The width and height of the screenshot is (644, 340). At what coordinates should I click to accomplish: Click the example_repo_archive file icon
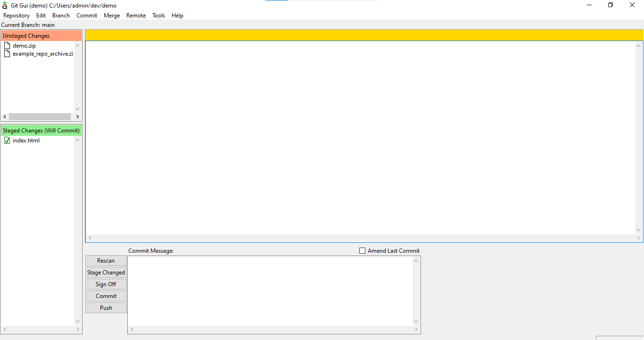click(x=7, y=54)
